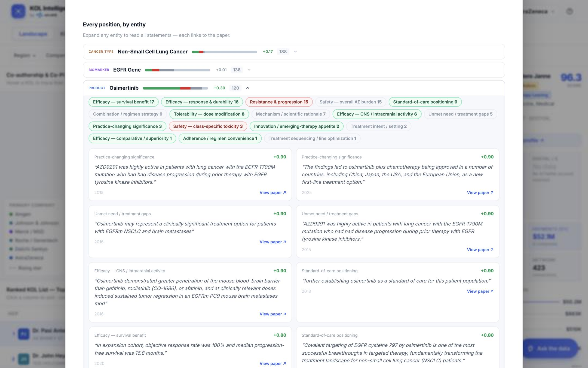
Task: Click the KOL Intelligence app logo icon
Action: 18,11
